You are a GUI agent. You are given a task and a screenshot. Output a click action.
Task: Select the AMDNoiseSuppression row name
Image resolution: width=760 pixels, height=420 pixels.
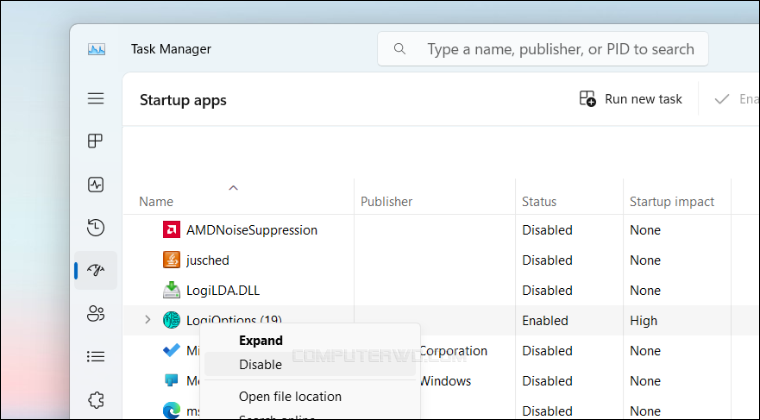tap(252, 230)
